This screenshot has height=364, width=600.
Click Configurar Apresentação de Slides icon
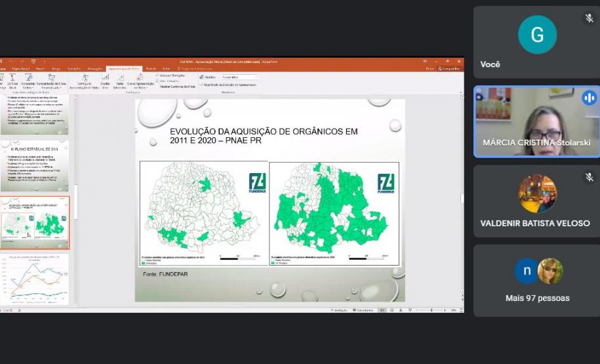(x=85, y=79)
